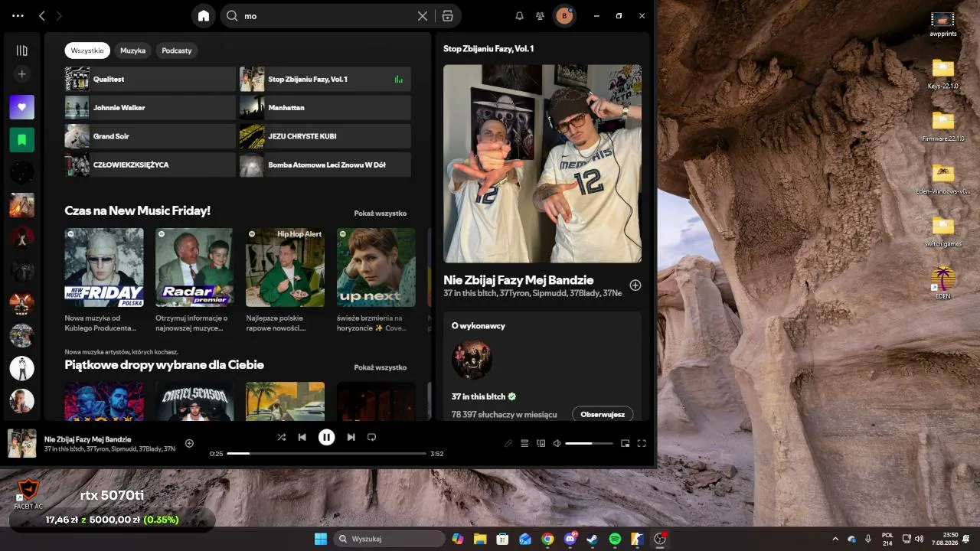Open the New Music Friday Polska playlist cover
The width and height of the screenshot is (980, 551).
coord(104,267)
